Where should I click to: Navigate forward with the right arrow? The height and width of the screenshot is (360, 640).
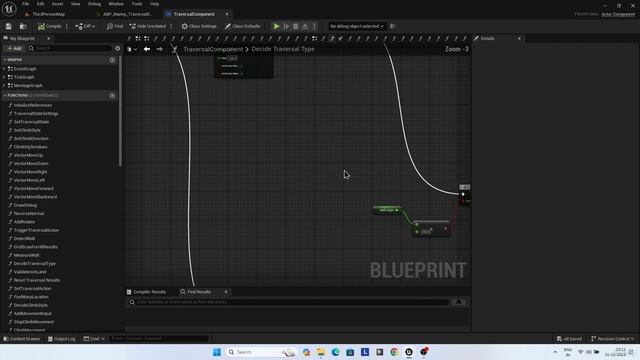coord(160,49)
